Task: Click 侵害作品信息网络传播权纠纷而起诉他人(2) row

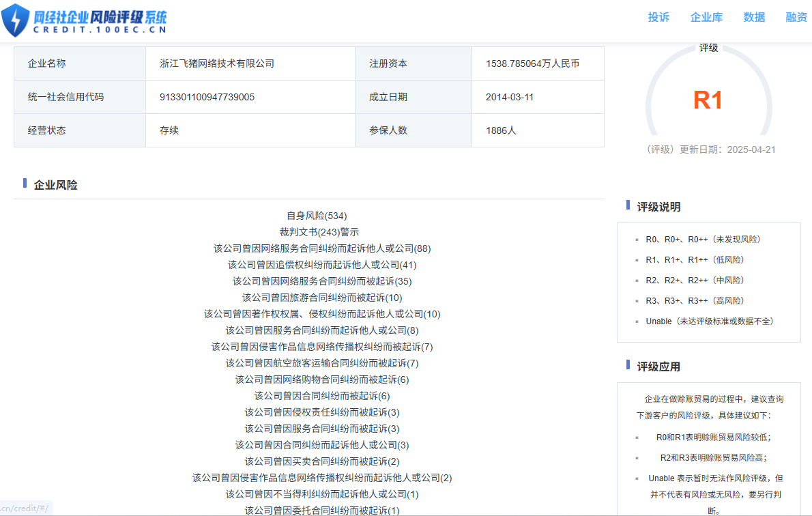Action: pos(322,478)
